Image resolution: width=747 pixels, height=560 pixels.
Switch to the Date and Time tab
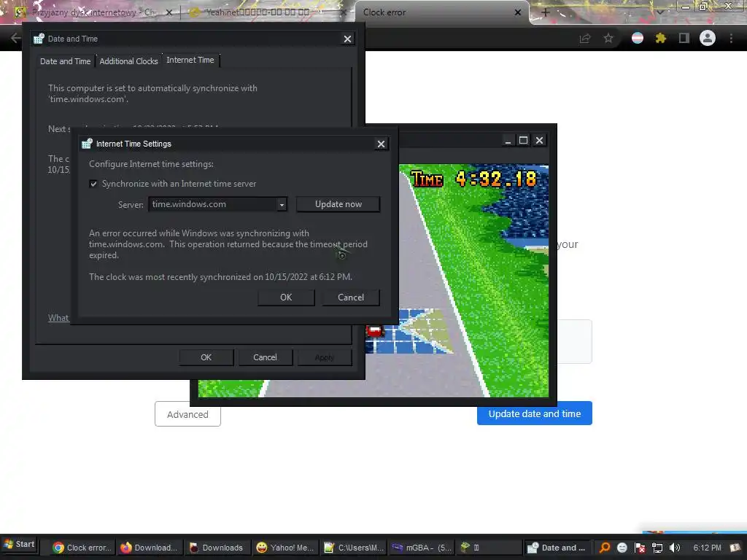65,61
